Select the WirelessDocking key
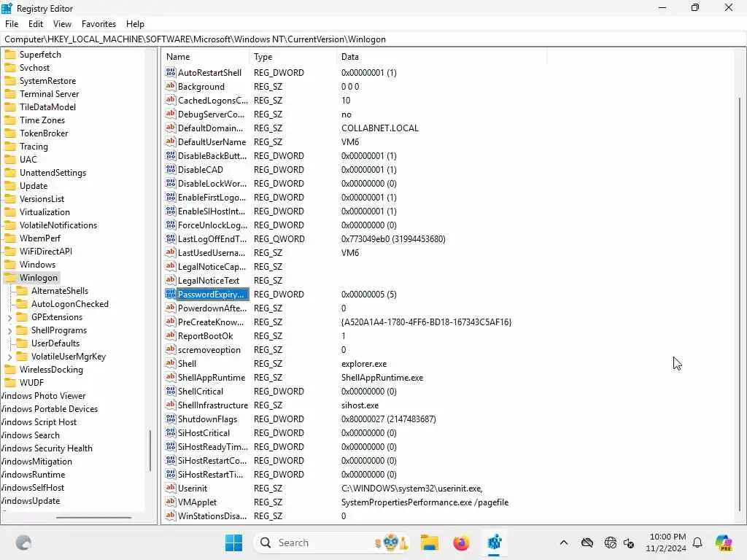Viewport: 747px width, 560px height. pos(51,370)
